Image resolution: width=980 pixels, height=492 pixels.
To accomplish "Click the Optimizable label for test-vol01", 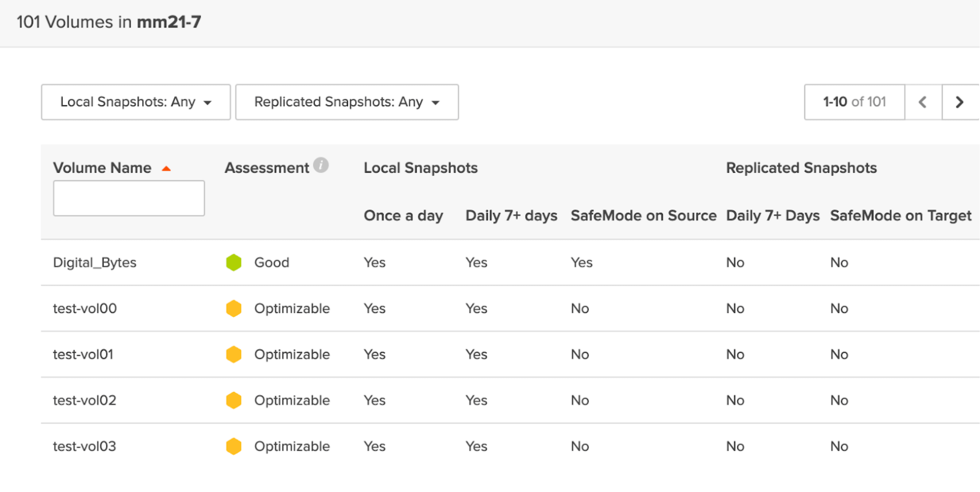I will pyautogui.click(x=292, y=354).
